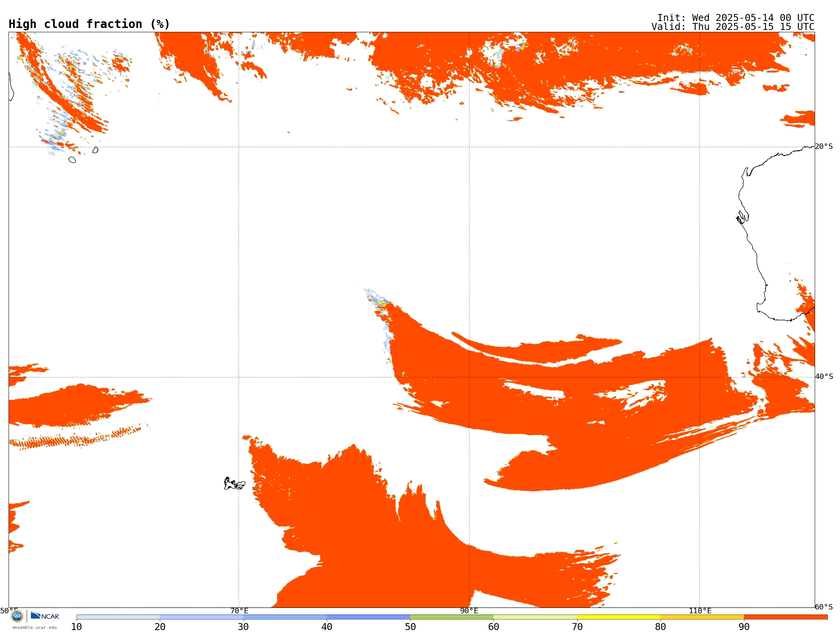840x632 pixels.
Task: Click the Kerguelen Islands outline near 70°E
Action: coord(234,484)
